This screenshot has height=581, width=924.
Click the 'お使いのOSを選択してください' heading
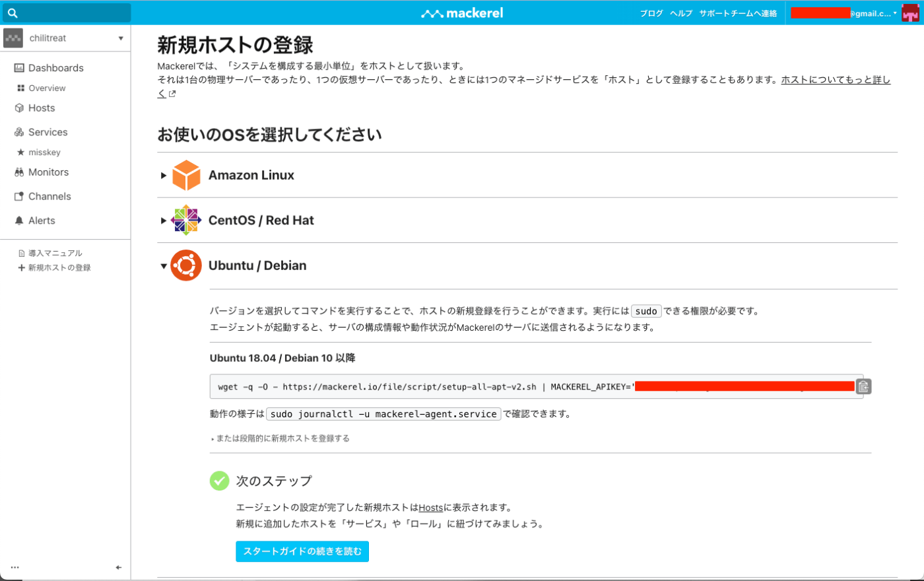(x=269, y=135)
